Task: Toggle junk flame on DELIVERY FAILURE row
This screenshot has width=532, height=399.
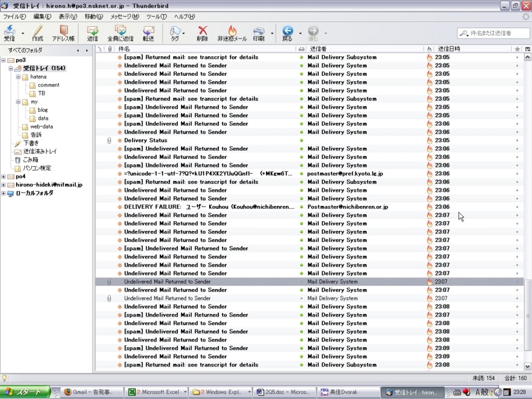Action: point(429,207)
